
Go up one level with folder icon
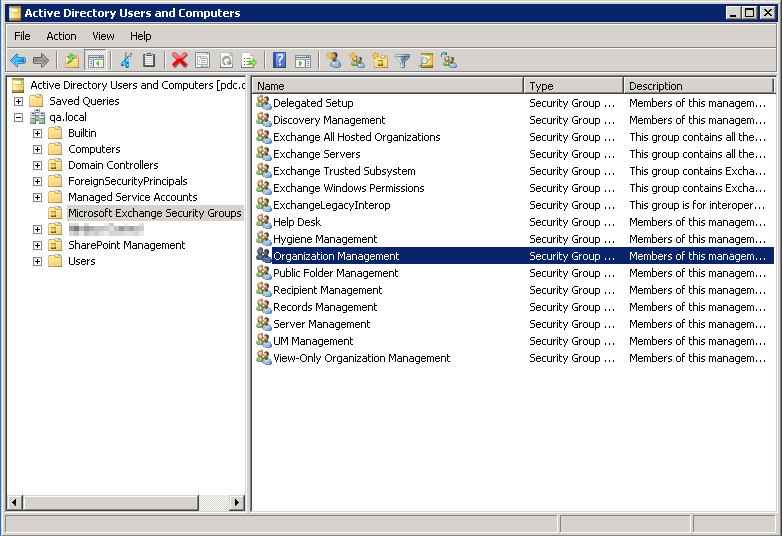point(72,61)
